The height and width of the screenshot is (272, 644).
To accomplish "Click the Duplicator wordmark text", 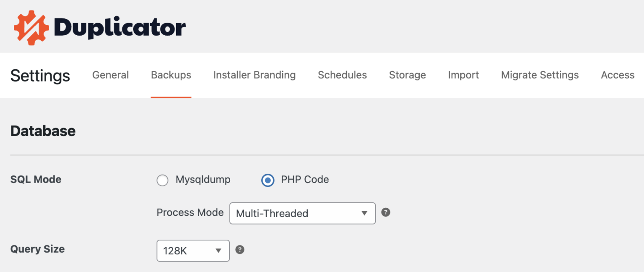I will [120, 28].
